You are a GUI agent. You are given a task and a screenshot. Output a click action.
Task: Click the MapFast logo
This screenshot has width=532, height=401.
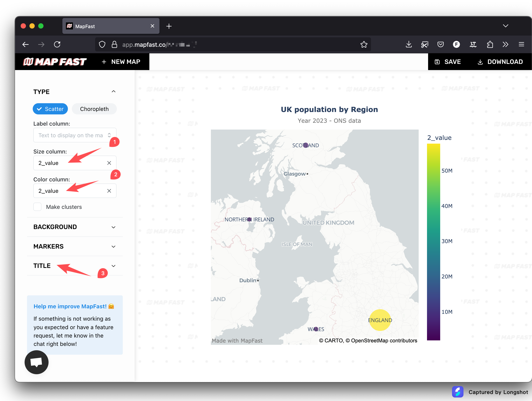point(55,62)
